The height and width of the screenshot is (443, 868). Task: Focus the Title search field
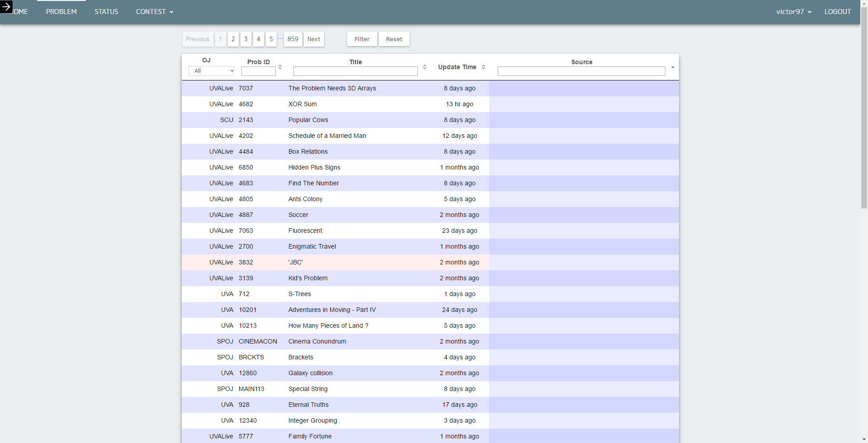[x=355, y=71]
